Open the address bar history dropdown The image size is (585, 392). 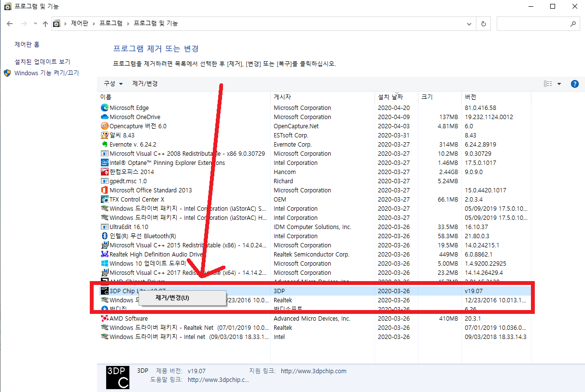coord(469,24)
